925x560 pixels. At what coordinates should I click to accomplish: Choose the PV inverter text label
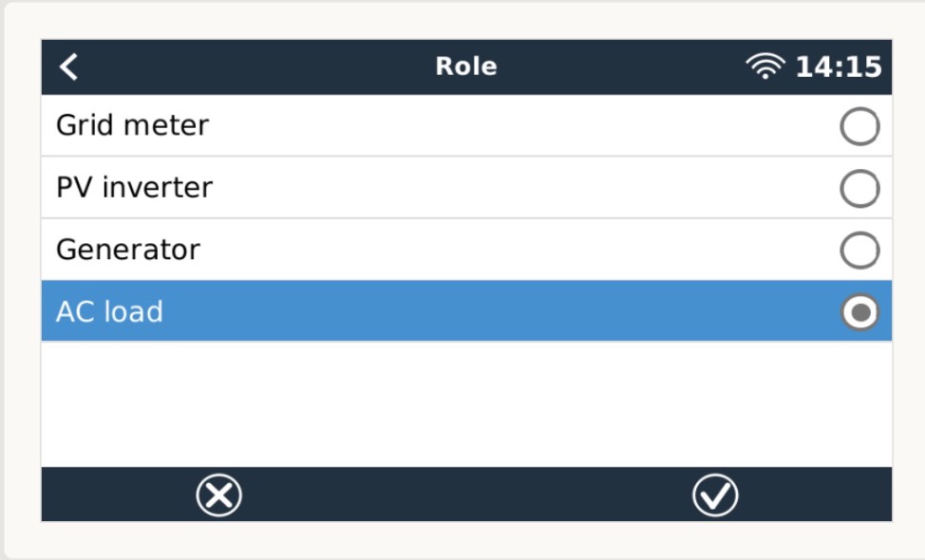134,187
